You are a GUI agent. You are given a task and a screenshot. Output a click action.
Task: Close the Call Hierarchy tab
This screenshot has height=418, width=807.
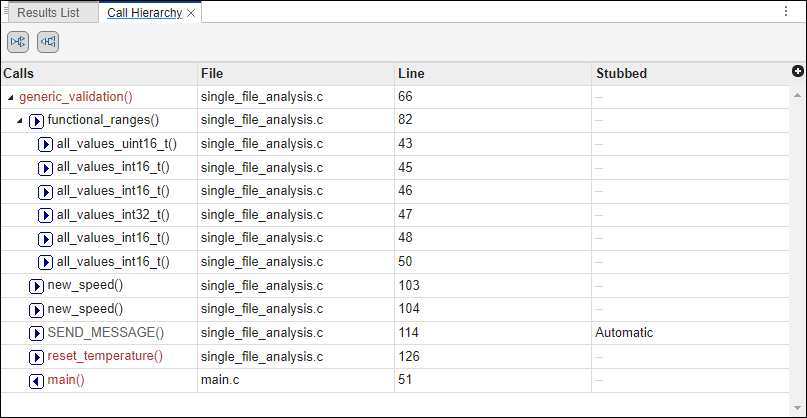(x=191, y=13)
